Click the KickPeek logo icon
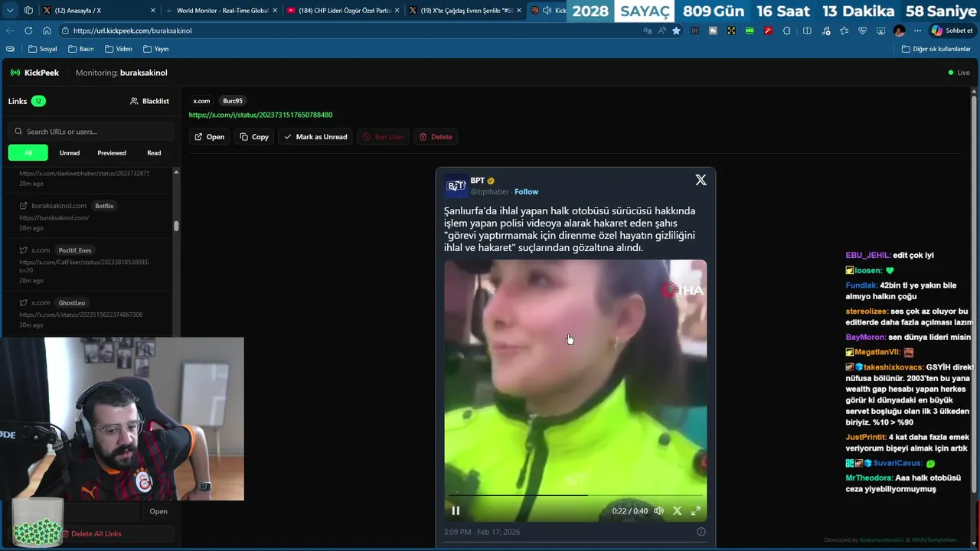Viewport: 980px width, 551px height. (15, 73)
